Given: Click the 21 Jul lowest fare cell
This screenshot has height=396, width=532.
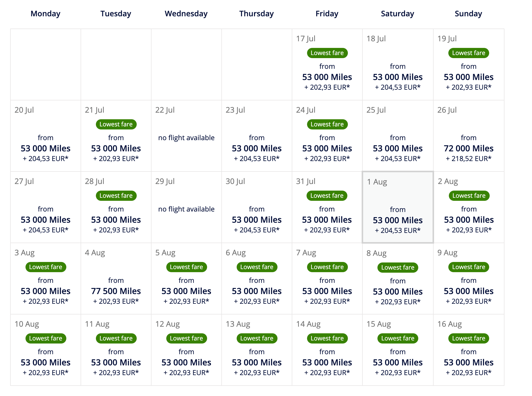Looking at the screenshot, I should point(116,136).
